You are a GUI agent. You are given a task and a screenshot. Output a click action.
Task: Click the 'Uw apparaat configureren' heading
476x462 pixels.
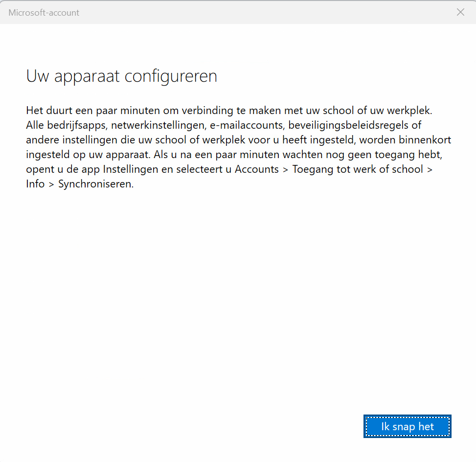pyautogui.click(x=122, y=76)
